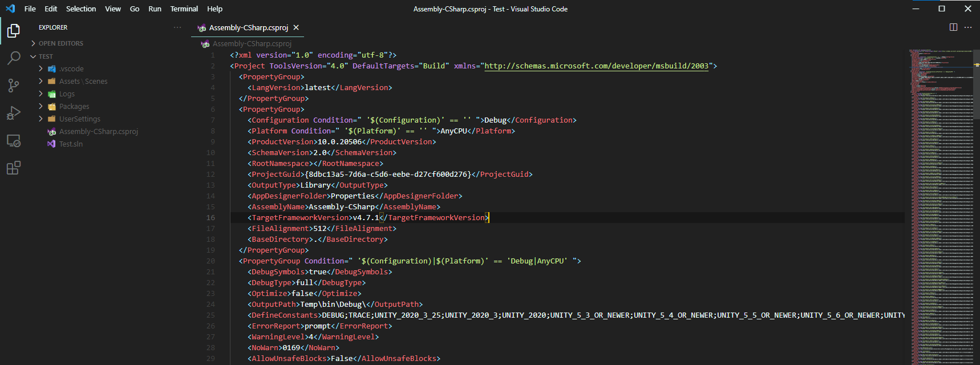
Task: Click the Assets folder icon
Action: (52, 81)
